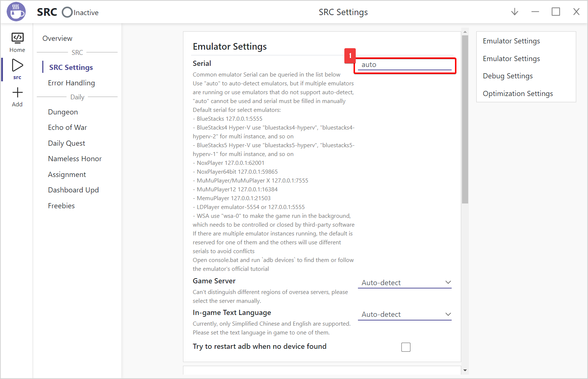Click the SRC title text
This screenshot has height=379, width=588.
click(x=47, y=12)
